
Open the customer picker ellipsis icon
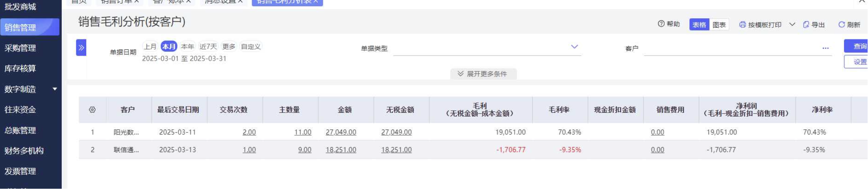[826, 49]
